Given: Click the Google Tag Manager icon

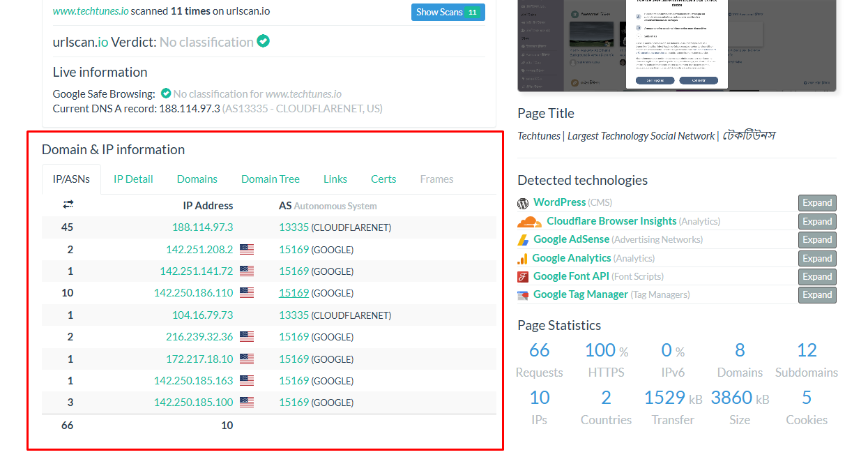Looking at the screenshot, I should (523, 294).
